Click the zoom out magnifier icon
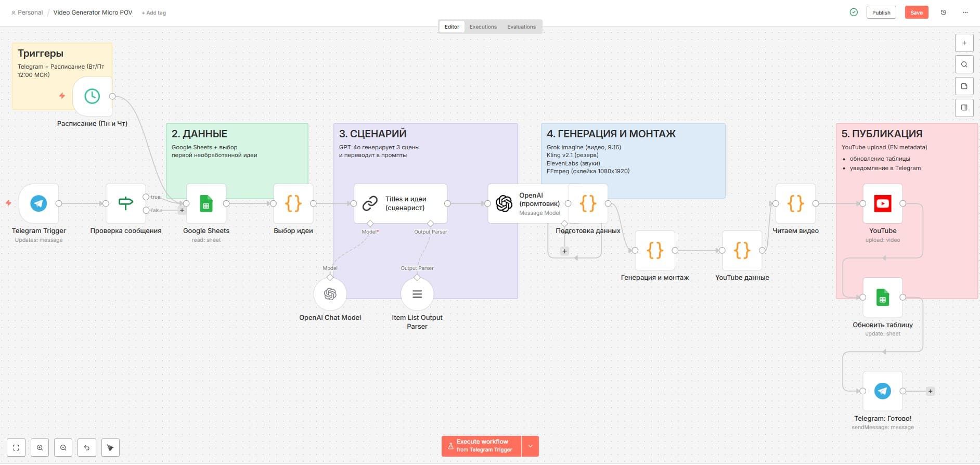The height and width of the screenshot is (465, 980). [63, 448]
